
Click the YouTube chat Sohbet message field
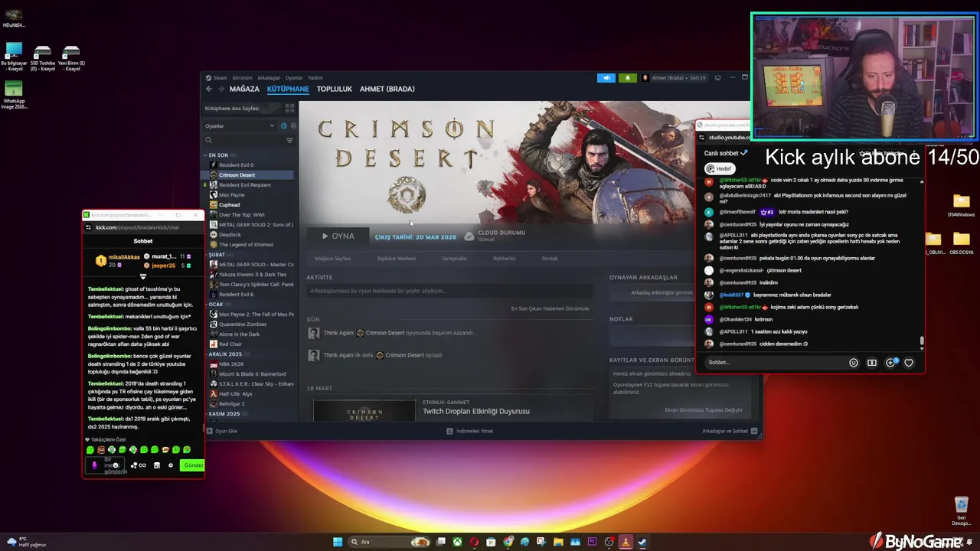[x=773, y=363]
